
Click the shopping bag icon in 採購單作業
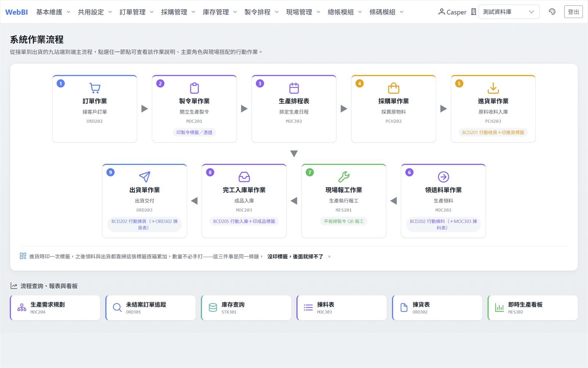(x=394, y=88)
